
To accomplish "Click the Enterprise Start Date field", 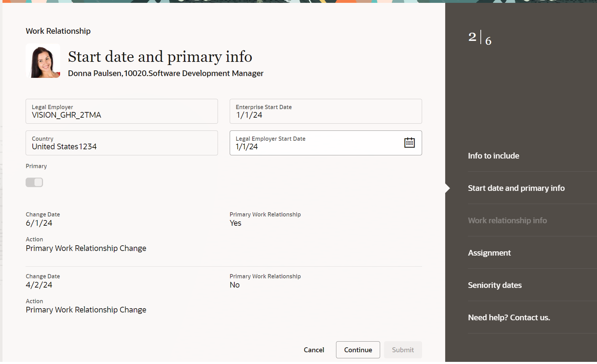I will click(x=326, y=111).
